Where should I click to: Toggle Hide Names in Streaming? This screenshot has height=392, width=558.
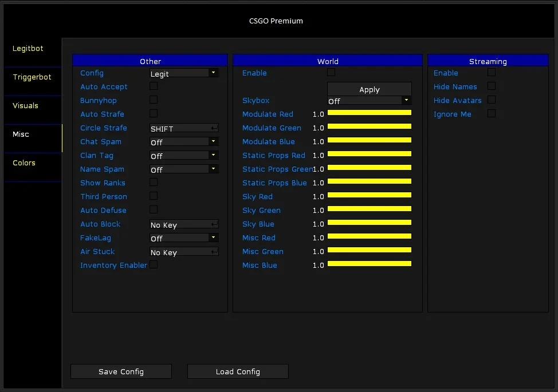(492, 86)
